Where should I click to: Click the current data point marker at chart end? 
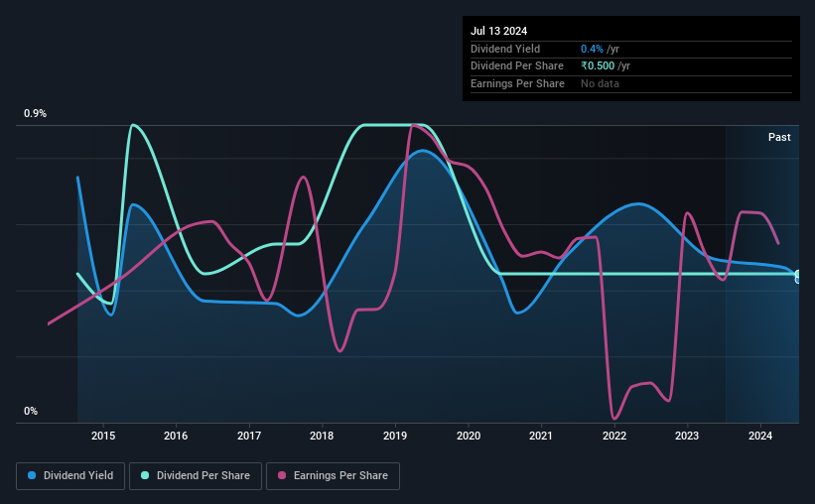pos(798,277)
